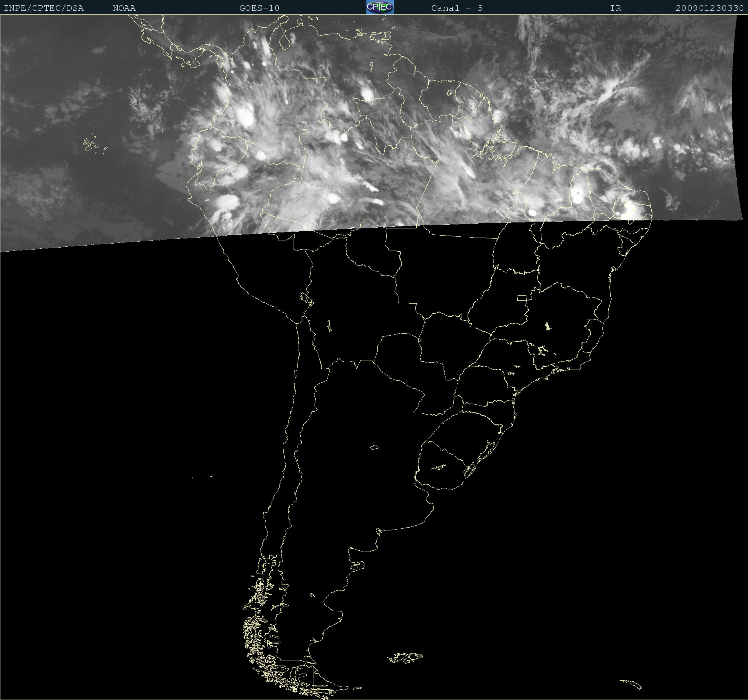Click the Mar Chiquita lake outline in Argentina
The width and height of the screenshot is (748, 700).
[x=374, y=447]
